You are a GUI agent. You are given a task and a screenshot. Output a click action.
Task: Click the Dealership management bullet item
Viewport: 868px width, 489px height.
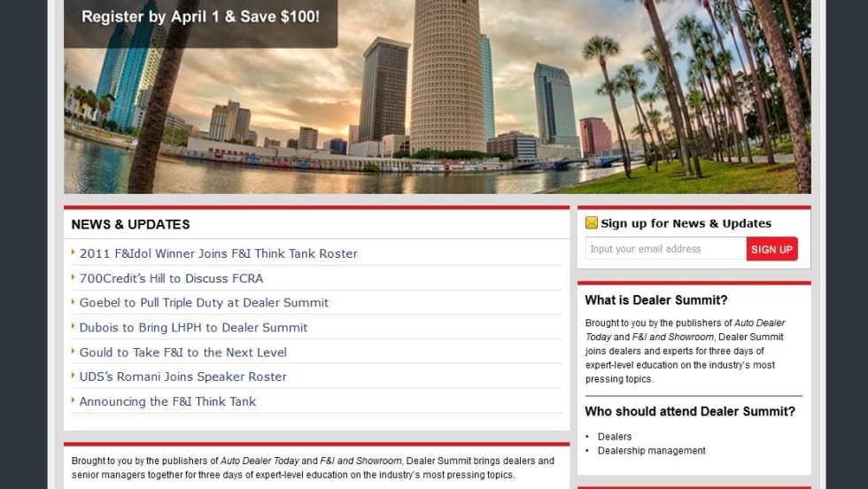[x=651, y=451]
